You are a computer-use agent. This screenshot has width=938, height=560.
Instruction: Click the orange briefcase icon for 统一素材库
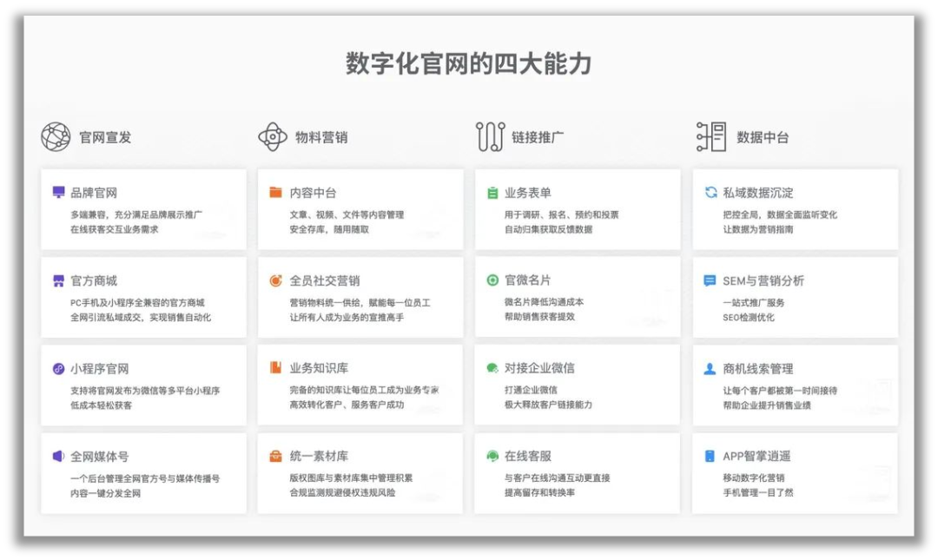pyautogui.click(x=275, y=457)
